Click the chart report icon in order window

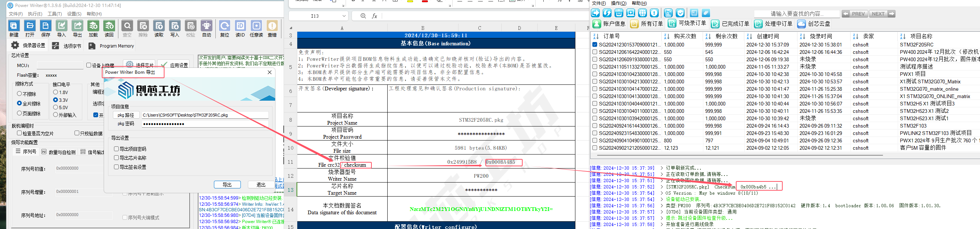tap(668, 13)
